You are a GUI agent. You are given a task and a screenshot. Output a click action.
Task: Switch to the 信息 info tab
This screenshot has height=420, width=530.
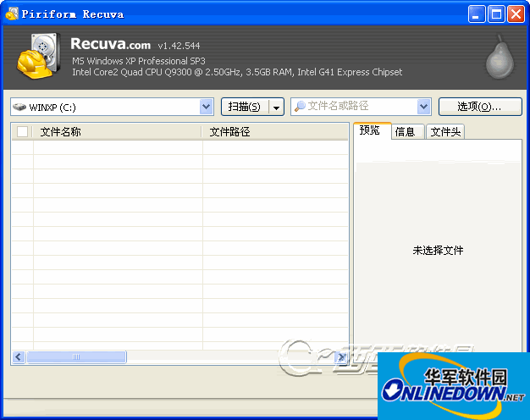point(407,131)
